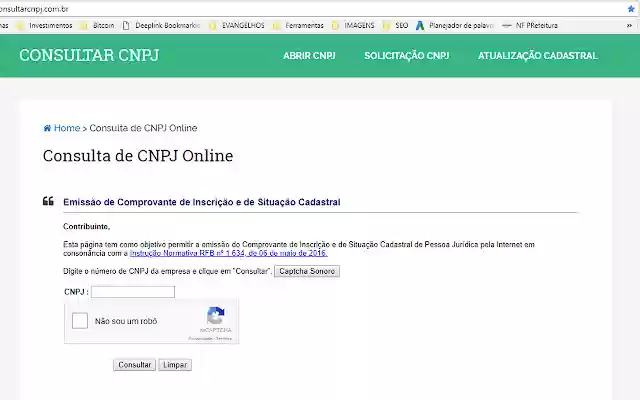Viewport: 640px width, 400px height.
Task: Expand the bookmarks overflow chevron
Action: click(x=629, y=25)
